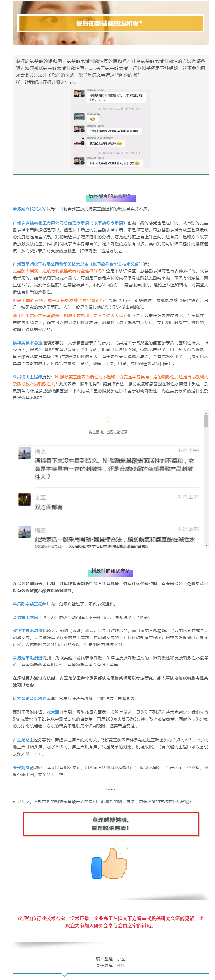
Task: Click the thumbs-up illustration
Action: click(x=109, y=863)
